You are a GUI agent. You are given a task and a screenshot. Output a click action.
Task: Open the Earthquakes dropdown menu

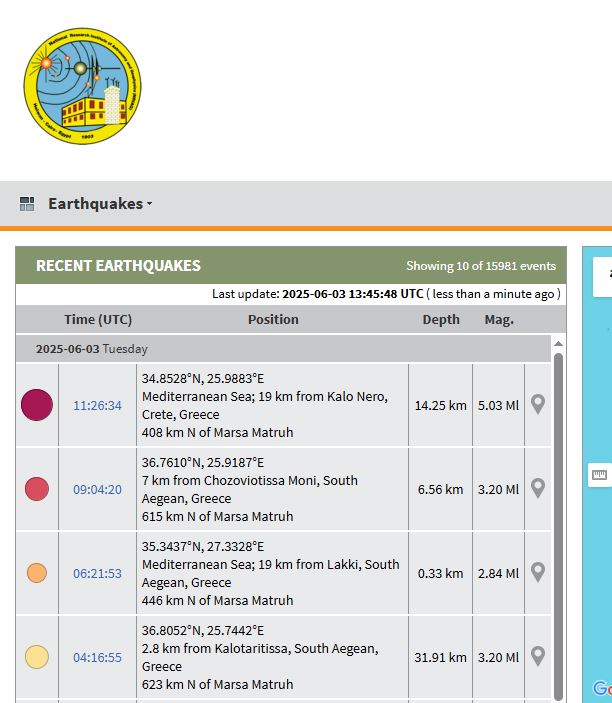(x=100, y=204)
